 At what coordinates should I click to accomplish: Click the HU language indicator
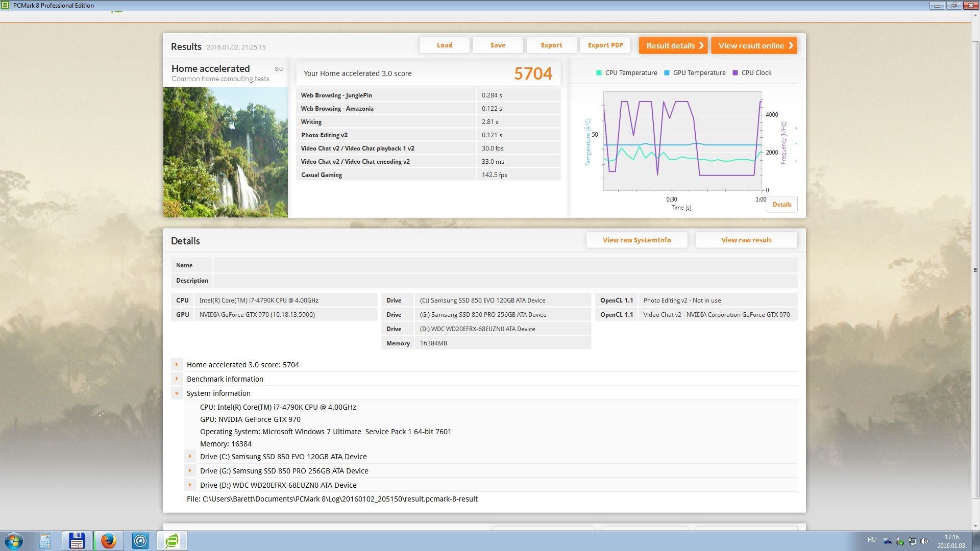pos(871,540)
